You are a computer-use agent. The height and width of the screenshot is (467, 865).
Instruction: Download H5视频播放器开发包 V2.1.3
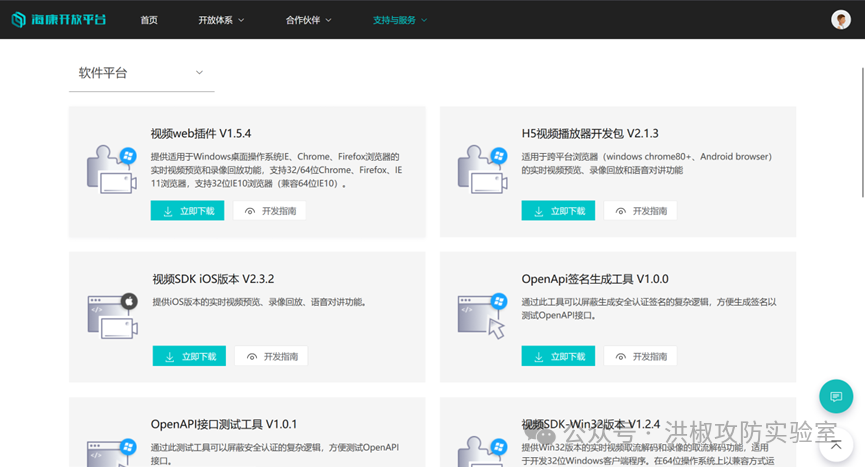pos(558,211)
